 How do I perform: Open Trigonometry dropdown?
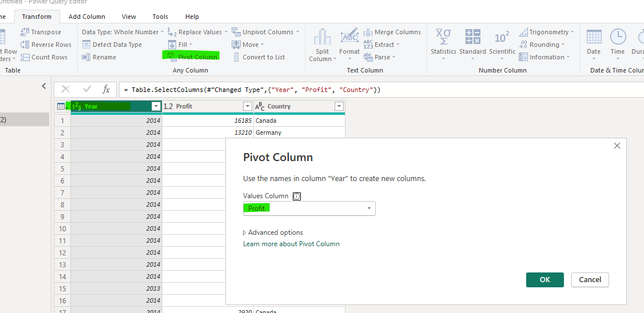(x=546, y=32)
